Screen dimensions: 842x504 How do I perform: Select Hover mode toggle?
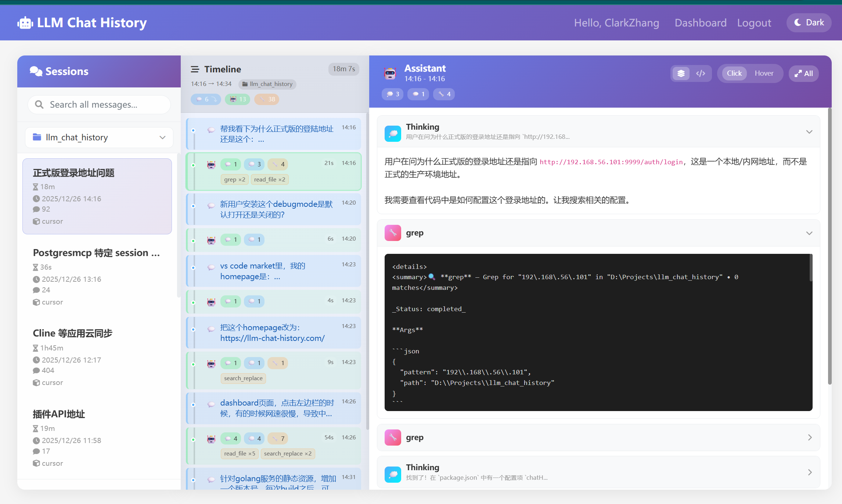coord(764,73)
